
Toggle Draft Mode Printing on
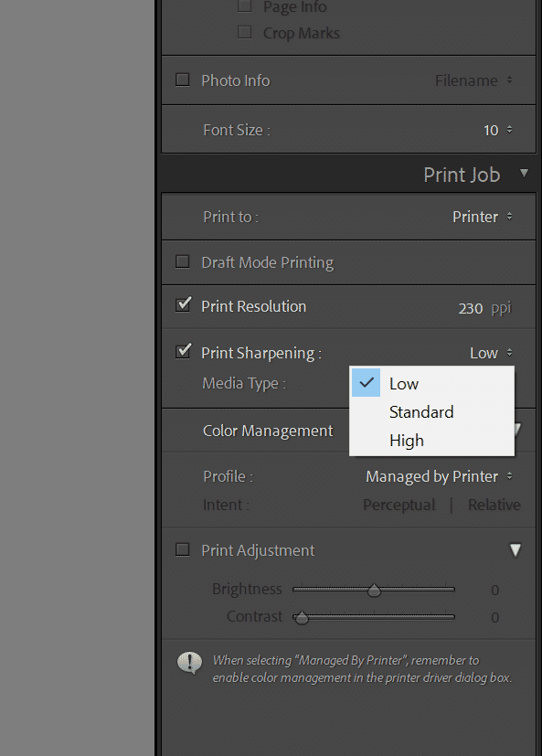click(182, 261)
